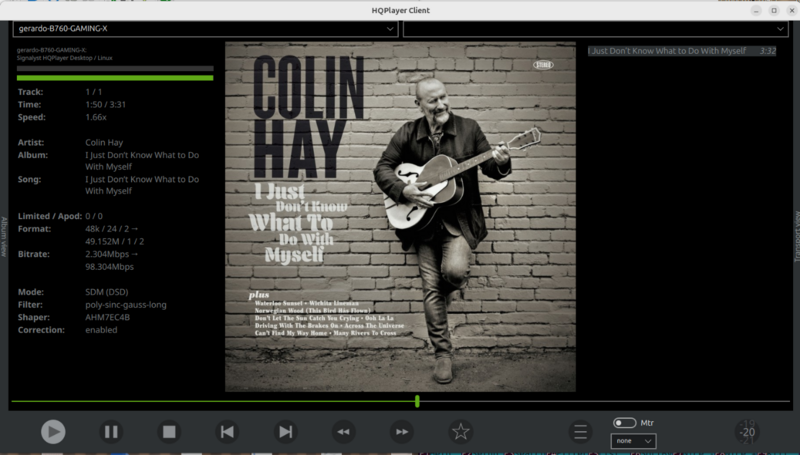Close the HQPlayer Client window

(x=792, y=11)
